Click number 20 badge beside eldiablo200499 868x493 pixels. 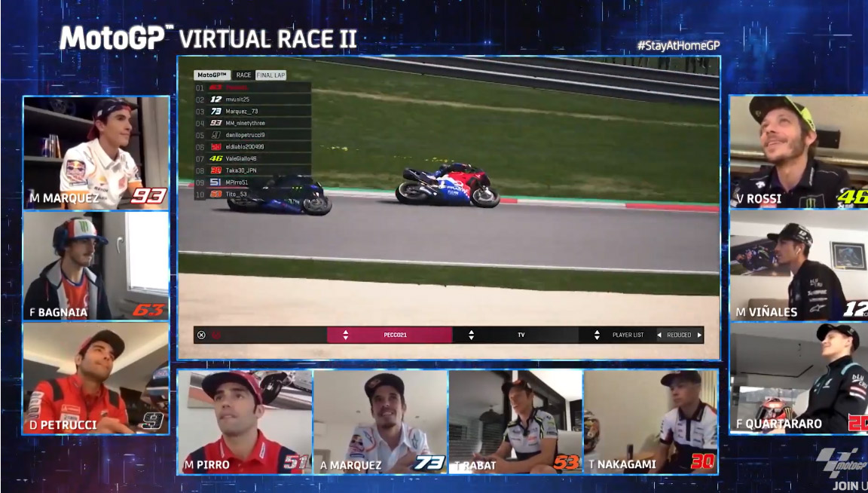pyautogui.click(x=216, y=147)
